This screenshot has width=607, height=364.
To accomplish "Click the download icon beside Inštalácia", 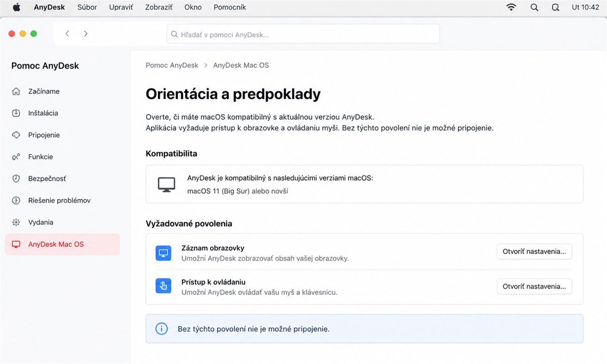I will [16, 113].
